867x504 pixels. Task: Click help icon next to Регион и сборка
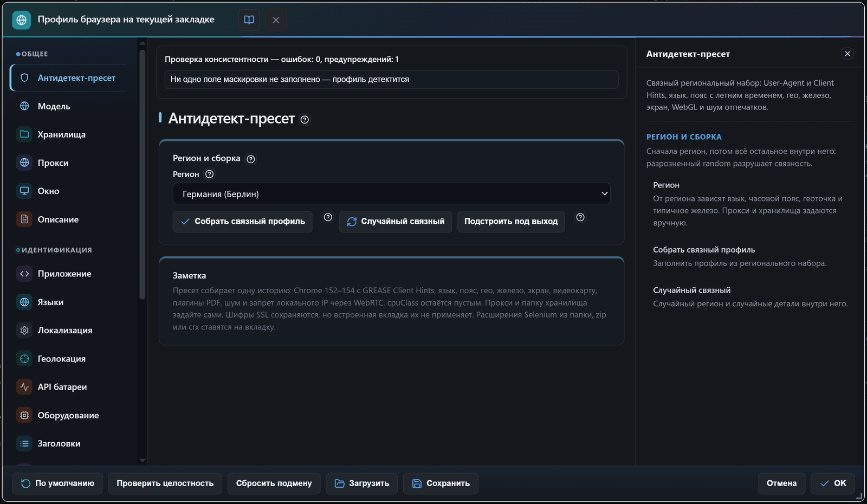(x=250, y=159)
